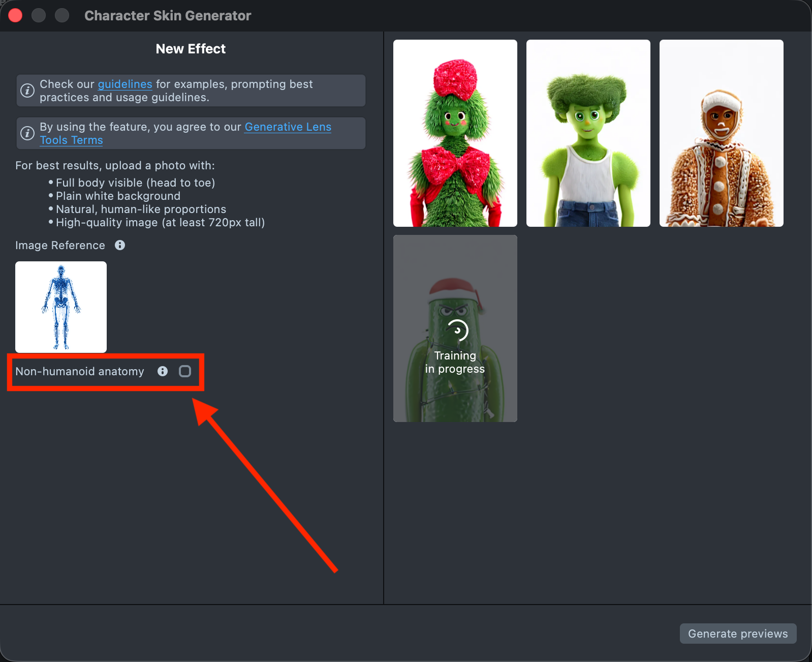Click the info icon beside Image Reference
Viewport: 812px width, 662px height.
(x=120, y=245)
